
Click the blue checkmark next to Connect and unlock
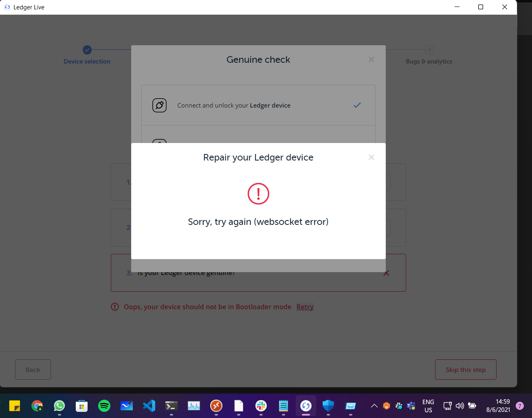(357, 105)
